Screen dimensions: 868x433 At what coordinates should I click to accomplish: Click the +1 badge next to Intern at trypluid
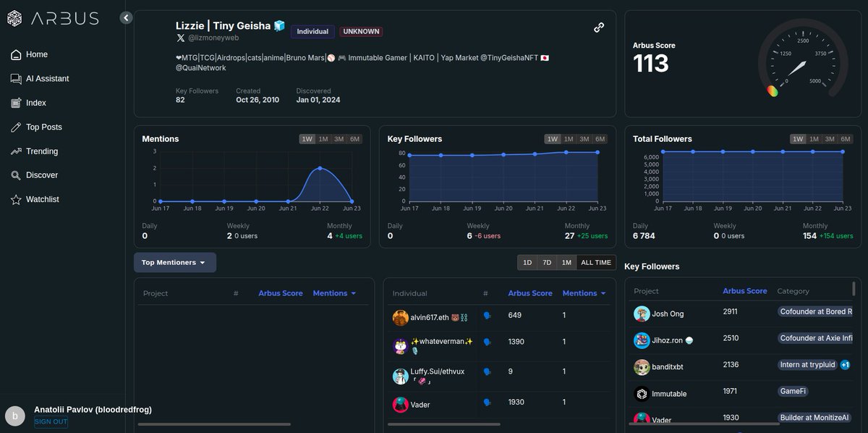[845, 365]
